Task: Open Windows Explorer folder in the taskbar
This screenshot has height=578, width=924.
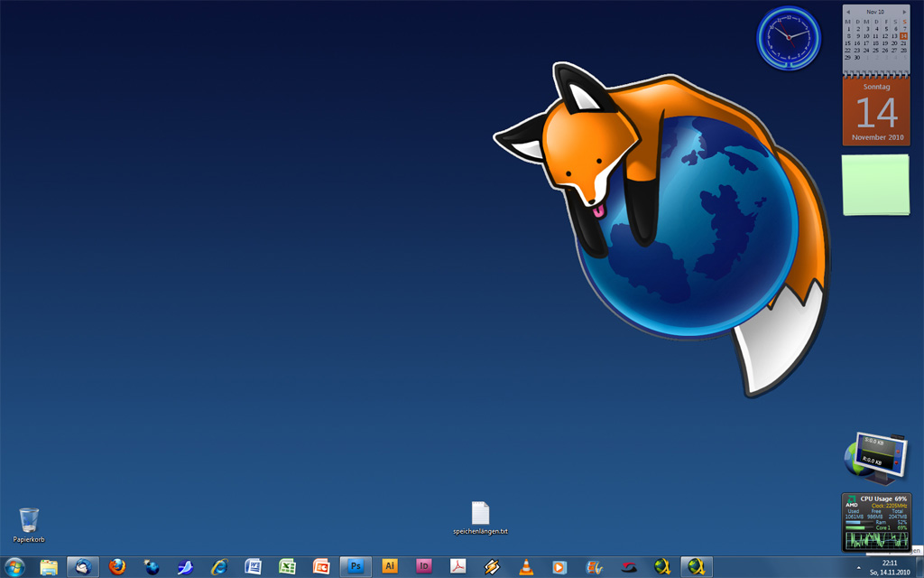Action: (x=49, y=566)
